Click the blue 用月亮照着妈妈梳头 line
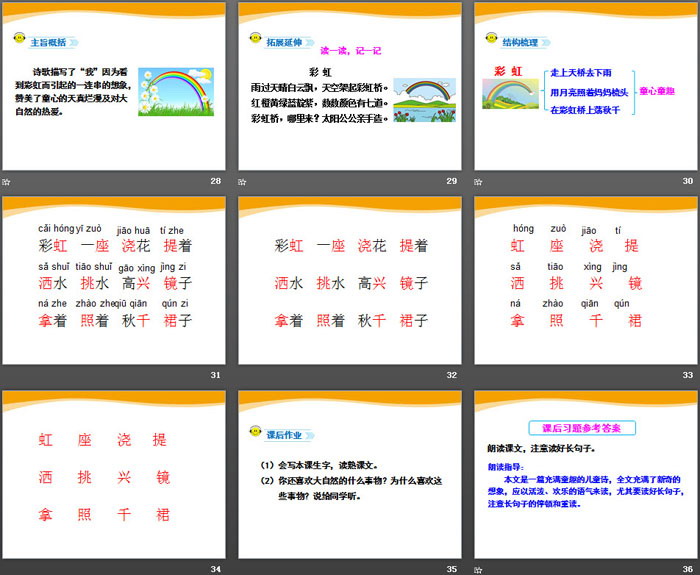The width and height of the screenshot is (700, 575). click(x=589, y=92)
